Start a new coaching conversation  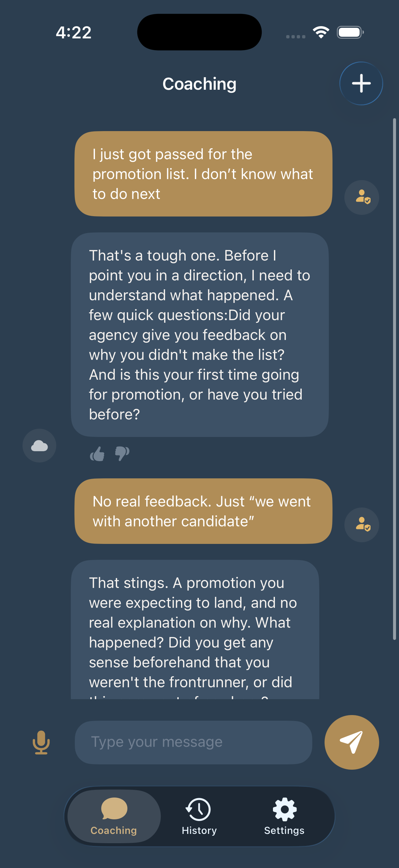[361, 83]
